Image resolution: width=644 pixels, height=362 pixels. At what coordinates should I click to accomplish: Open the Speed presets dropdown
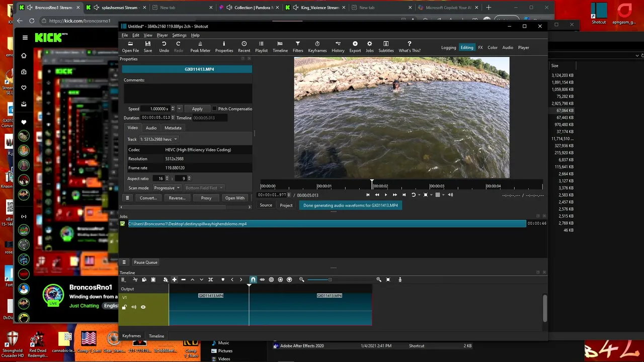[180, 109]
